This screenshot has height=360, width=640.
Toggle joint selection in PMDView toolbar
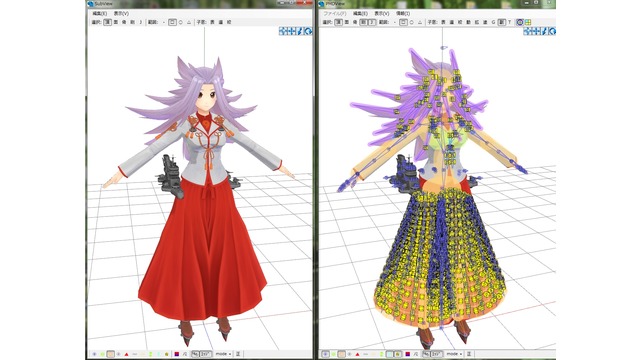(372, 22)
